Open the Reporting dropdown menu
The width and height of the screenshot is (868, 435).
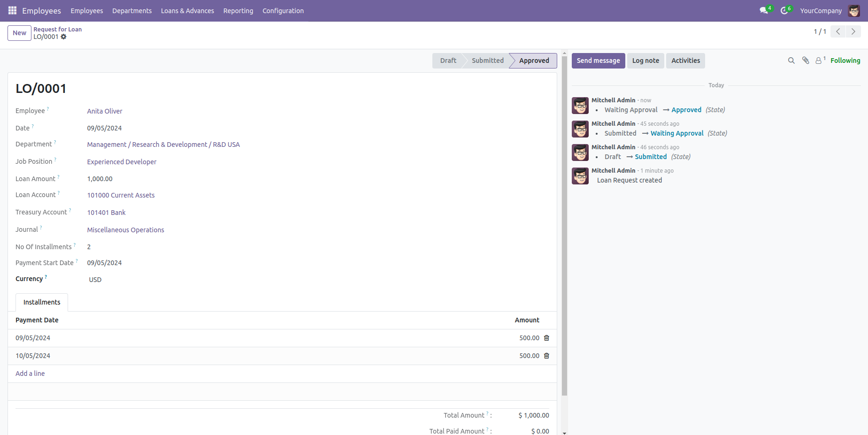238,11
